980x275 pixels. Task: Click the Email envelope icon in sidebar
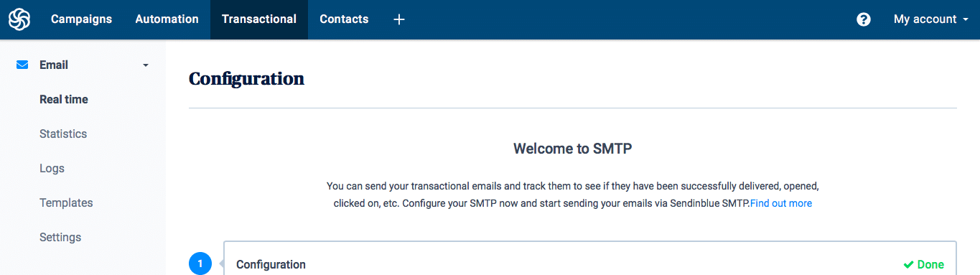coord(22,65)
